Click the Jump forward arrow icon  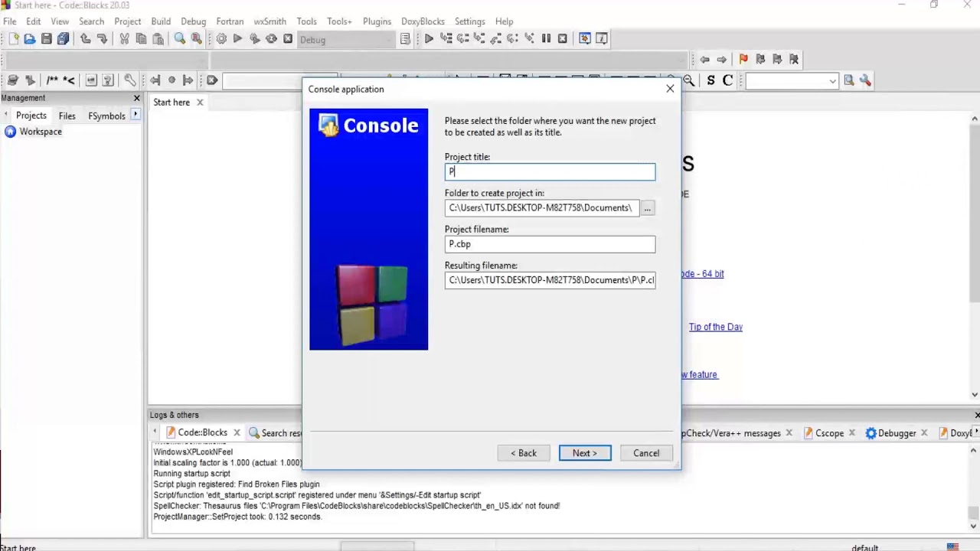721,59
